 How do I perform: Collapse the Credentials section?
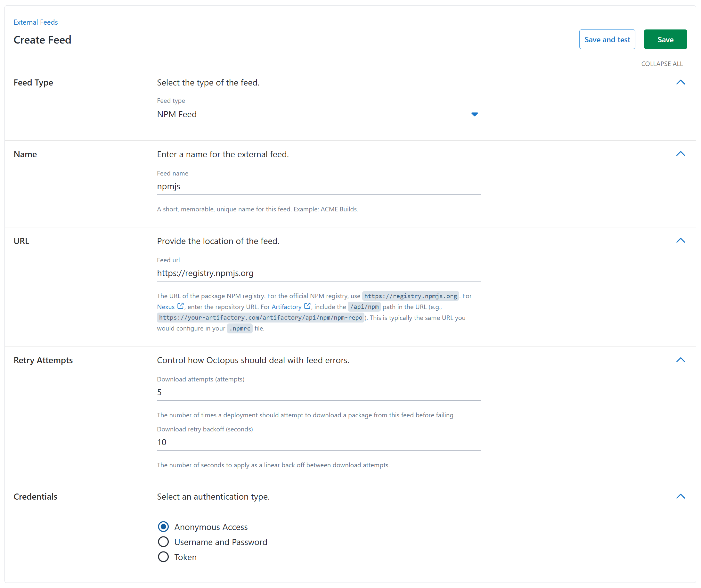tap(681, 496)
